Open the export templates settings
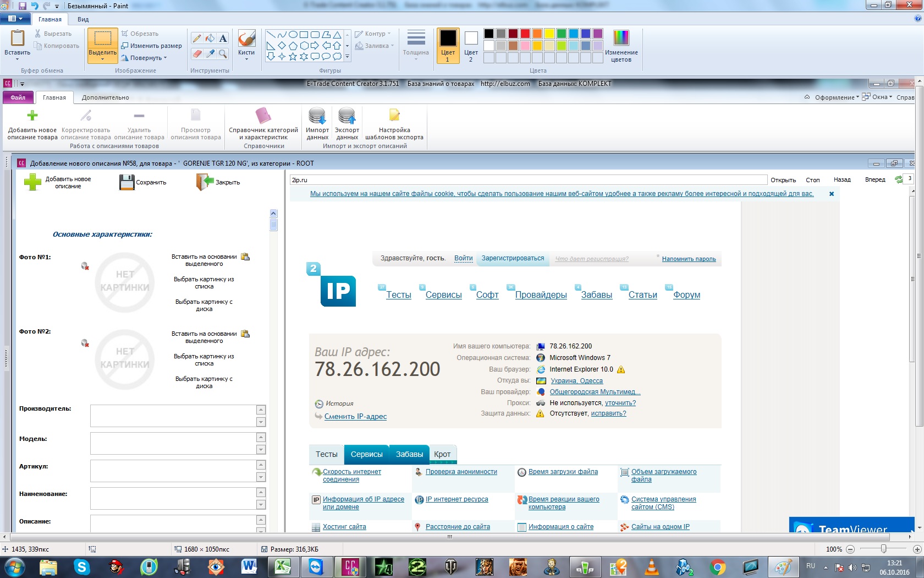 click(394, 116)
